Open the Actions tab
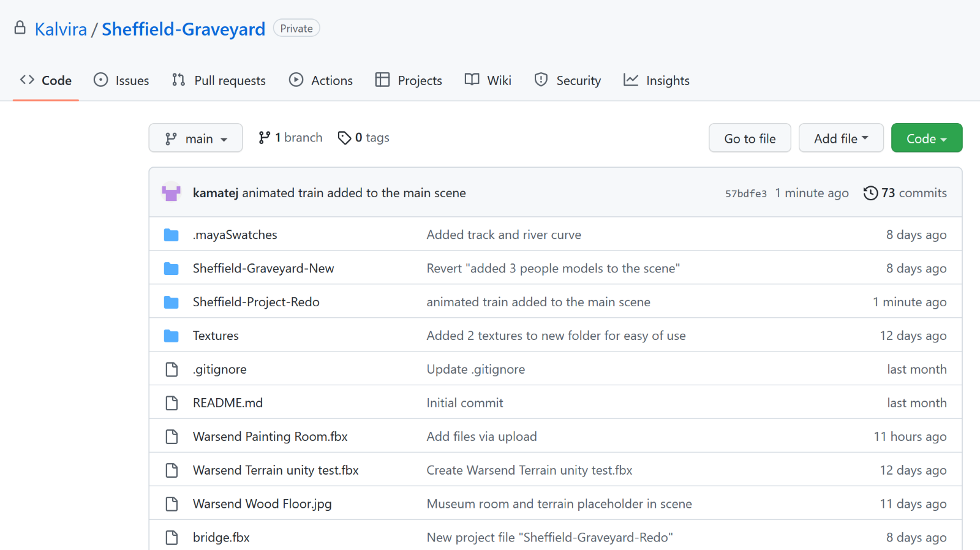The height and width of the screenshot is (550, 980). coord(321,80)
